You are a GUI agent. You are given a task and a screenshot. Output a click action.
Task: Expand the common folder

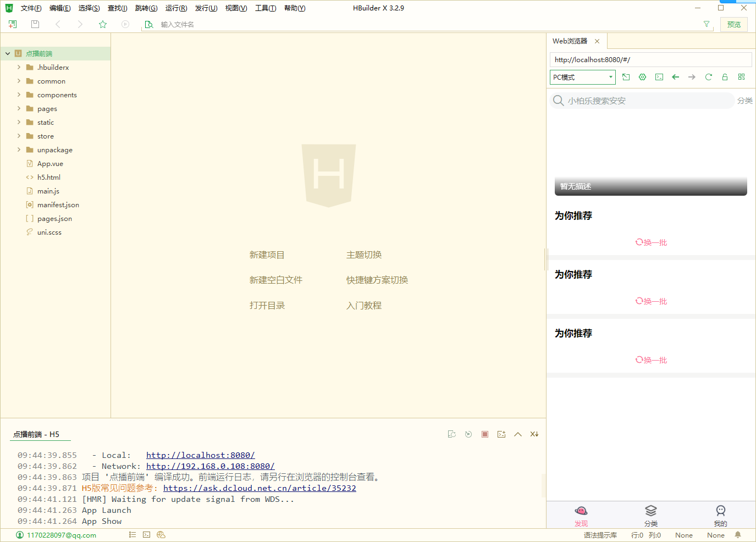[x=19, y=81]
